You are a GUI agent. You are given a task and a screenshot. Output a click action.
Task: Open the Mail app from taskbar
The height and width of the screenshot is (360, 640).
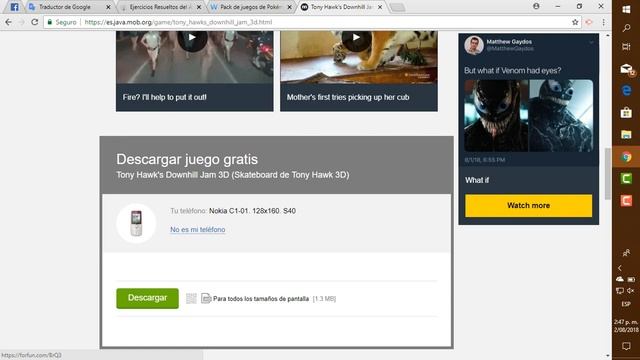pyautogui.click(x=626, y=69)
